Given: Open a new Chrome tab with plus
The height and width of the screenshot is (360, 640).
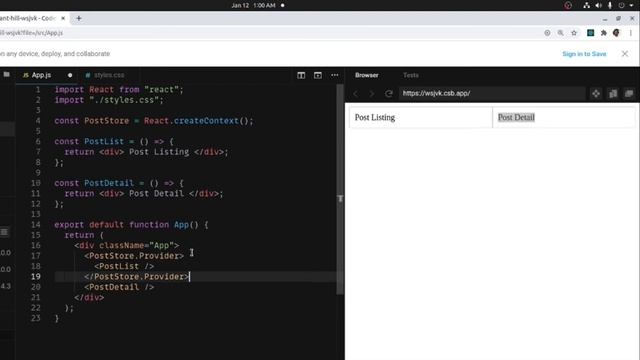Looking at the screenshot, I should 79,18.
